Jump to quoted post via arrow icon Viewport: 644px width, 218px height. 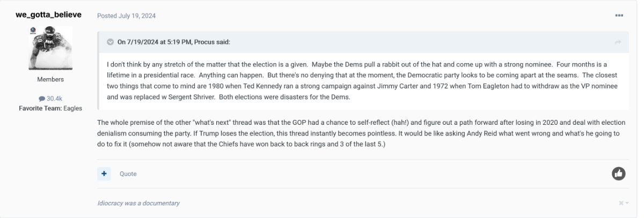pyautogui.click(x=618, y=42)
